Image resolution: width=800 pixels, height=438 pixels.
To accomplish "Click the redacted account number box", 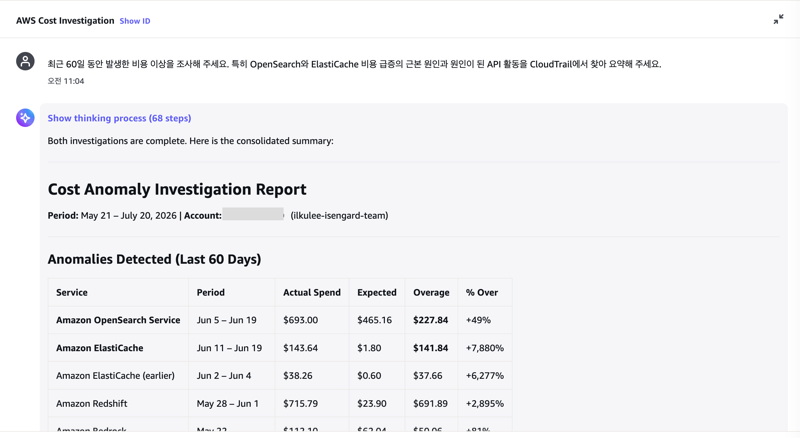I will 253,214.
